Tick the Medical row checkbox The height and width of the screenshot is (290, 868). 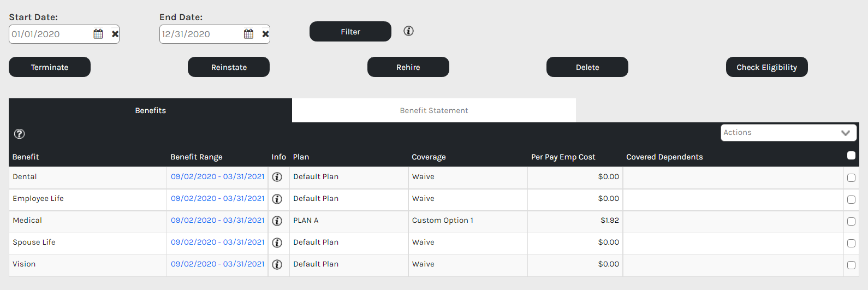tap(851, 221)
